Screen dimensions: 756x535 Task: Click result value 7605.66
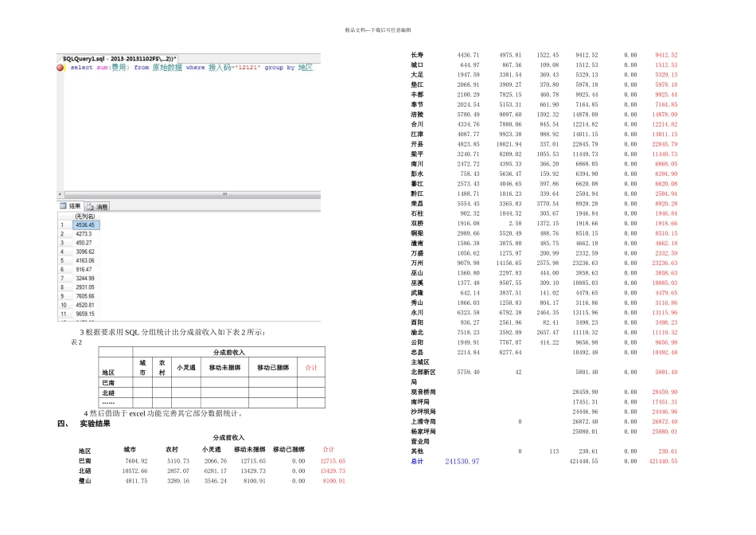84,295
